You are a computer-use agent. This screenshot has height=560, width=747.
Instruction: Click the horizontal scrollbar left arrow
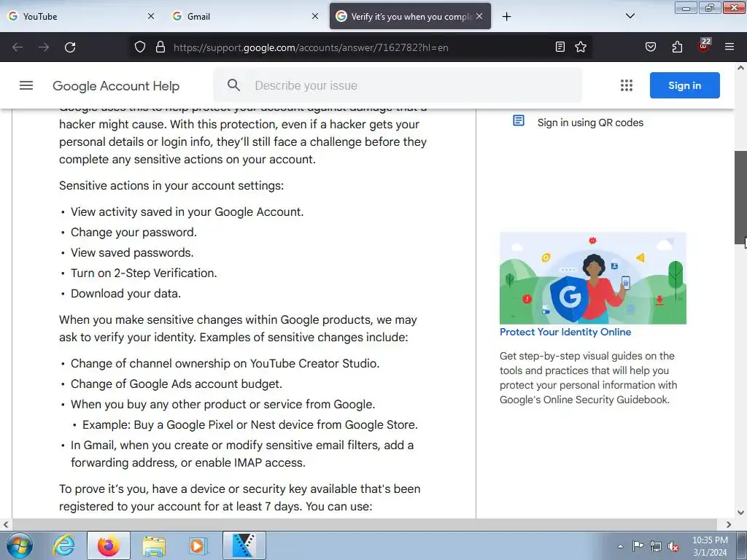click(6, 524)
